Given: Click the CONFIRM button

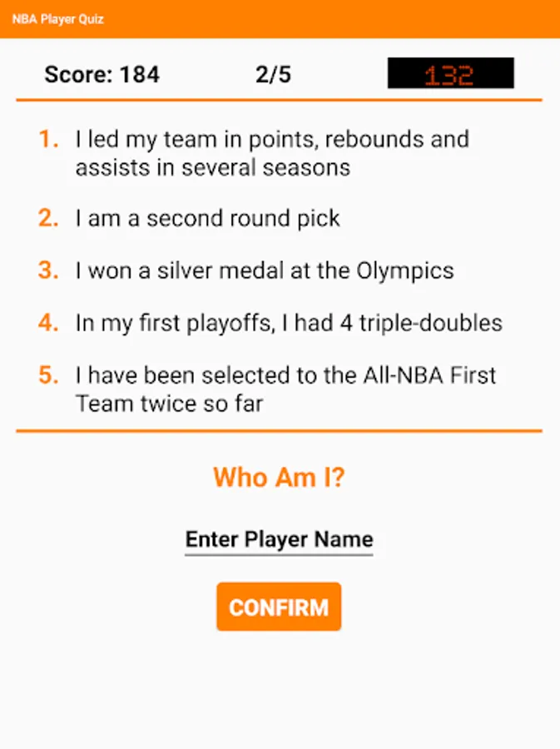Looking at the screenshot, I should click(x=279, y=607).
